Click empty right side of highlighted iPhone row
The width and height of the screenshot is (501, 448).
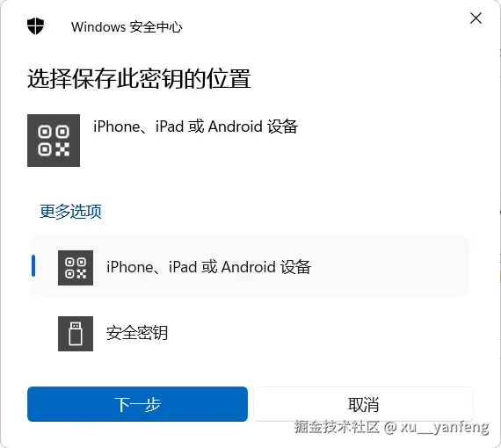pos(389,267)
